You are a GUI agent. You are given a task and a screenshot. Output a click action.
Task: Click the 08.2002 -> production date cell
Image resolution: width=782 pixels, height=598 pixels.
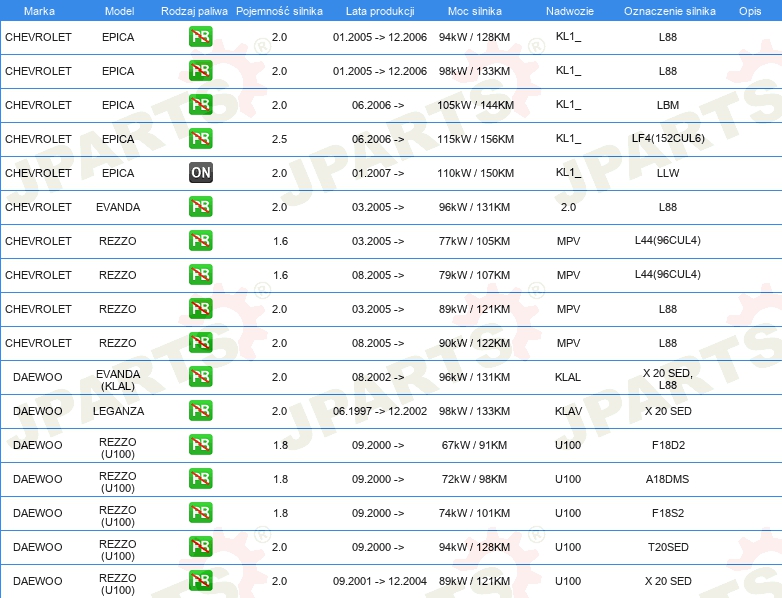[x=378, y=377]
